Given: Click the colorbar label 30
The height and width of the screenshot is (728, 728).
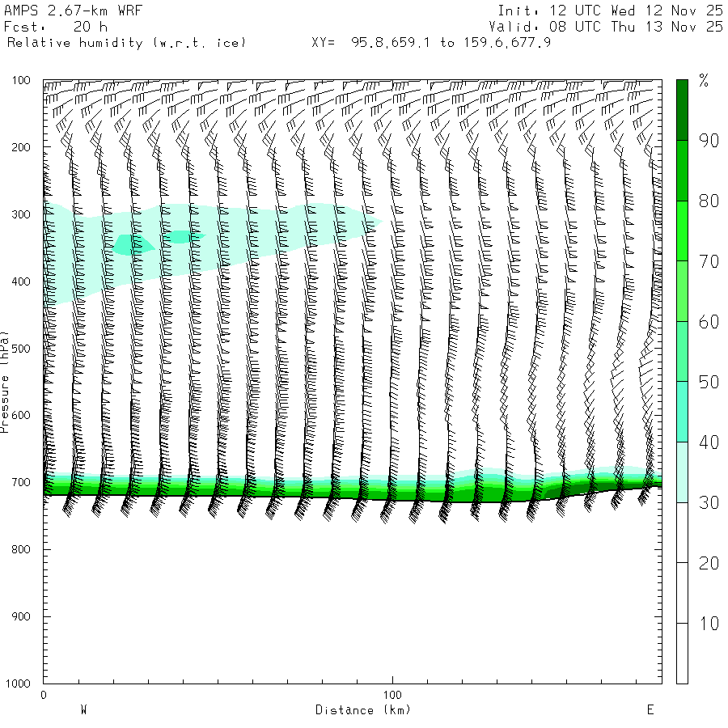Looking at the screenshot, I should [x=709, y=502].
